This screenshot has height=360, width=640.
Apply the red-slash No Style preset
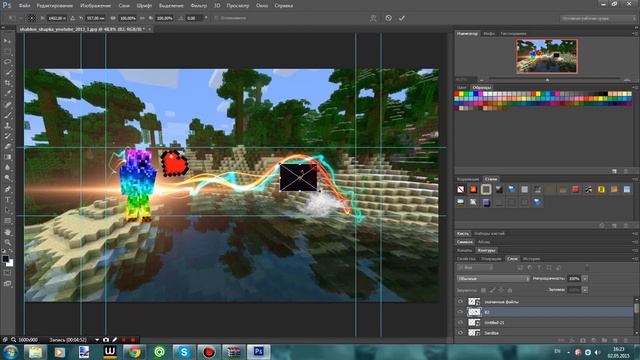click(x=460, y=189)
